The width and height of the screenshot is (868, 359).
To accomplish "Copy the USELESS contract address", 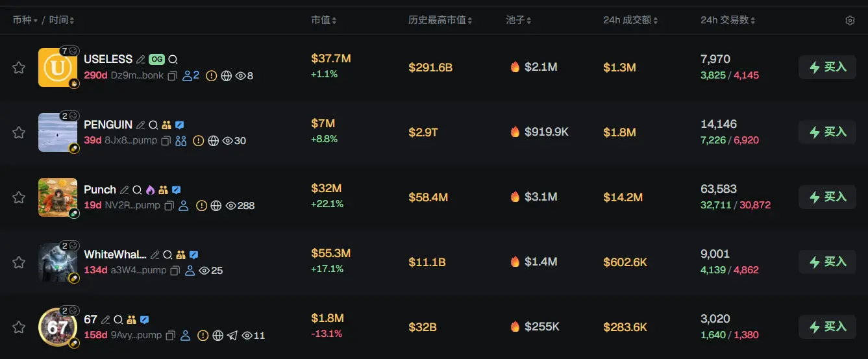I will (173, 76).
